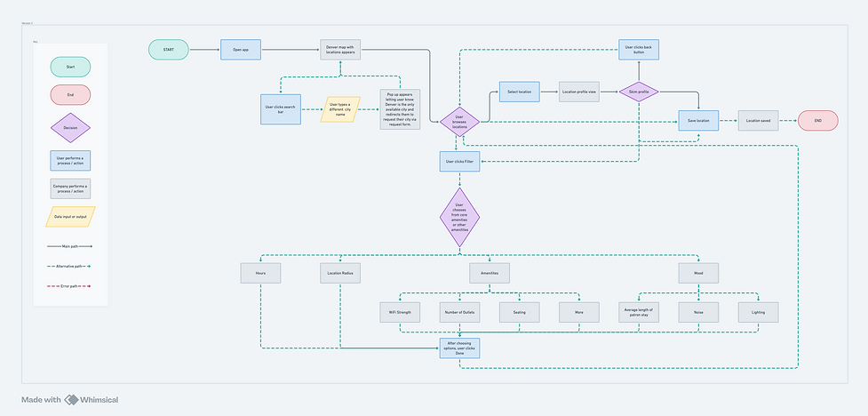This screenshot has width=868, height=416.
Task: Select the Error path legend arrow label
Action: pyautogui.click(x=70, y=286)
